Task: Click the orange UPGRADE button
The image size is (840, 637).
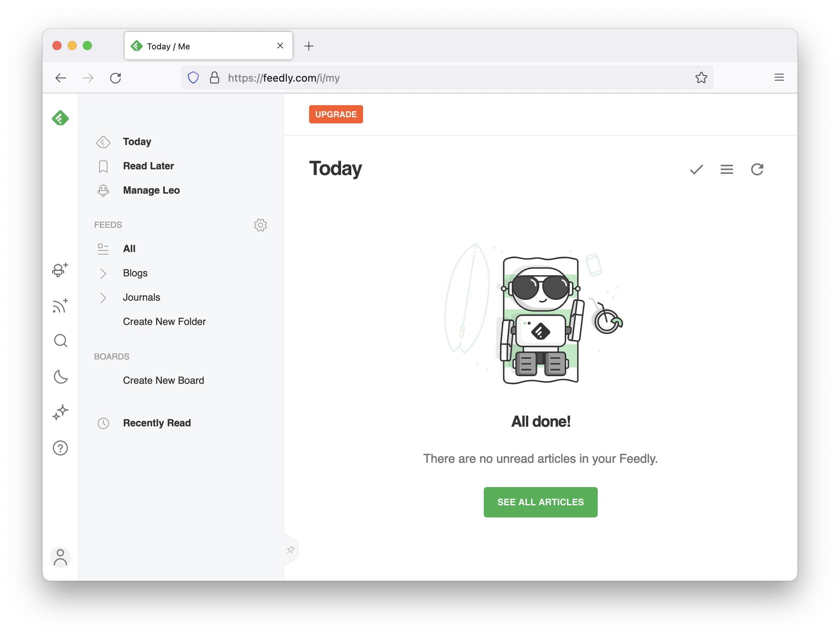Action: 336,114
